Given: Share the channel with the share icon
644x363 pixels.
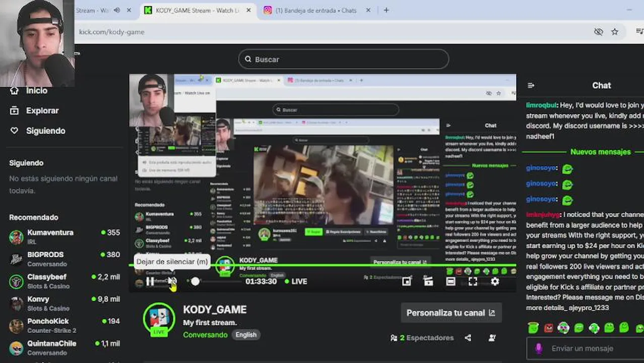Looking at the screenshot, I should coord(468,338).
